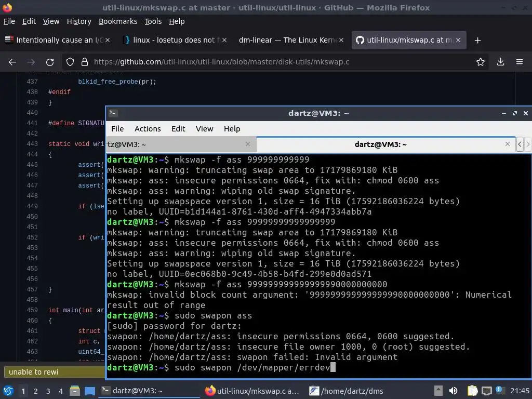Click the terminal window title icon
Viewport: 532px width, 399px height.
113,113
